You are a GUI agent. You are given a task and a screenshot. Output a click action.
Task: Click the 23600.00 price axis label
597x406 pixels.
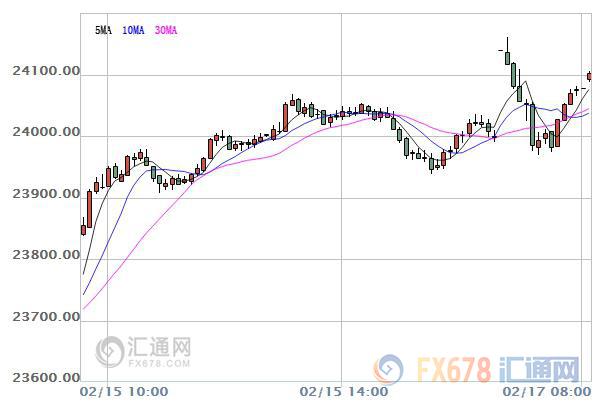coord(46,377)
